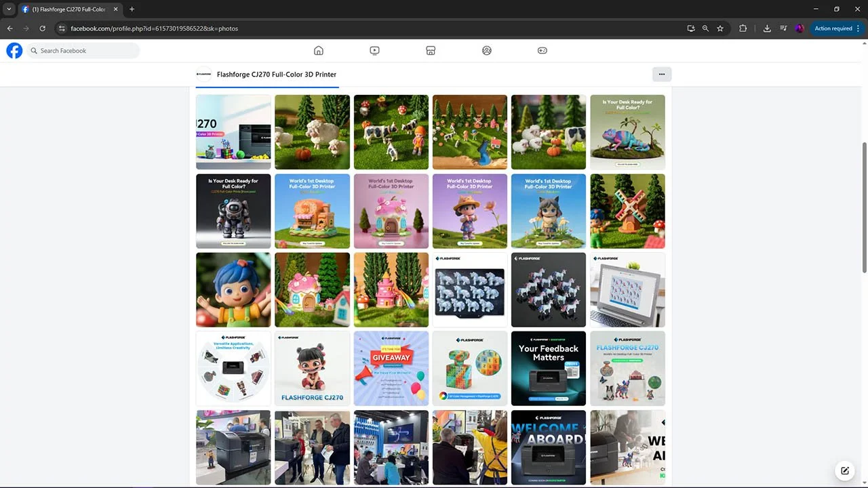Open the Facebook Video tab icon
868x488 pixels.
tap(374, 50)
